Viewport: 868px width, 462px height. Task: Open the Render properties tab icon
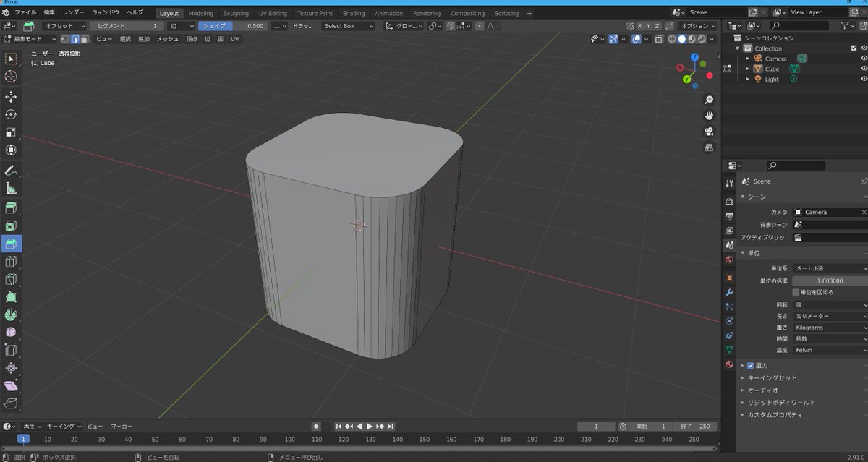click(729, 202)
